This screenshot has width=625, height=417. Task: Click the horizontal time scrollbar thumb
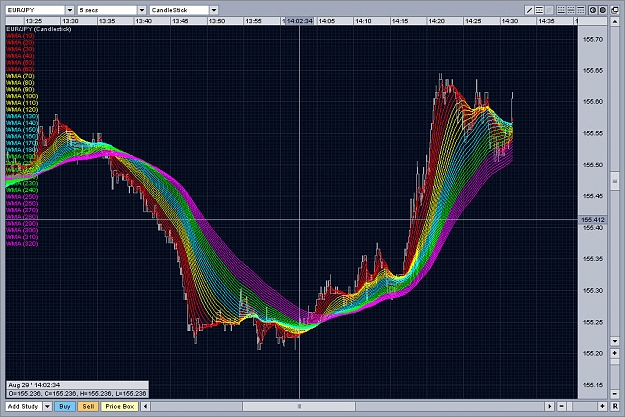299,406
